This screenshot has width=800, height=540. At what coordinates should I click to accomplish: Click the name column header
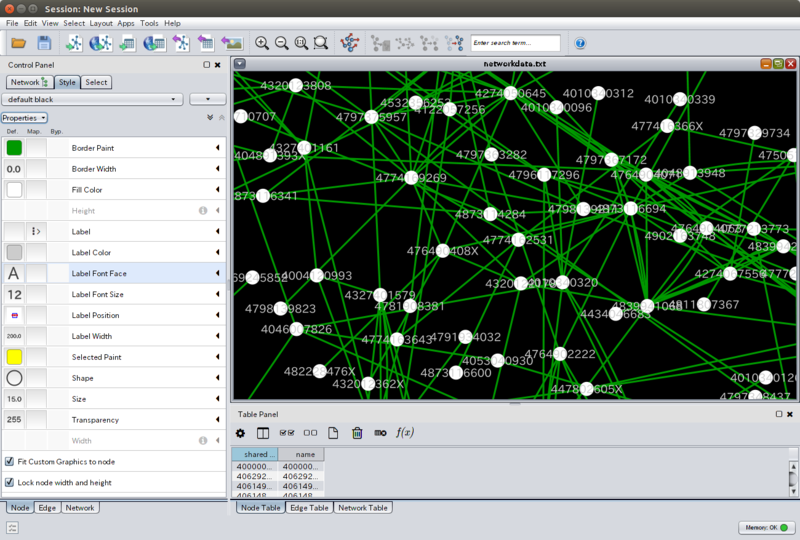tap(301, 454)
